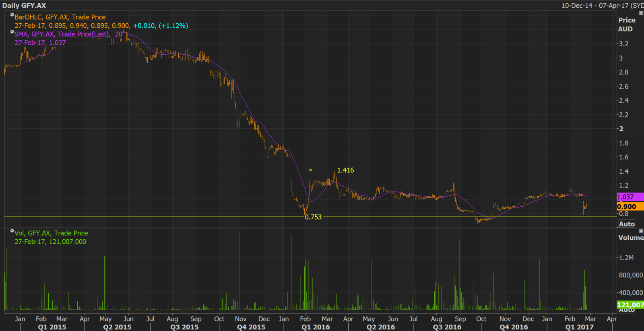Minimize the volume panel using its corner icon
644x331 pixels.
coord(641,231)
